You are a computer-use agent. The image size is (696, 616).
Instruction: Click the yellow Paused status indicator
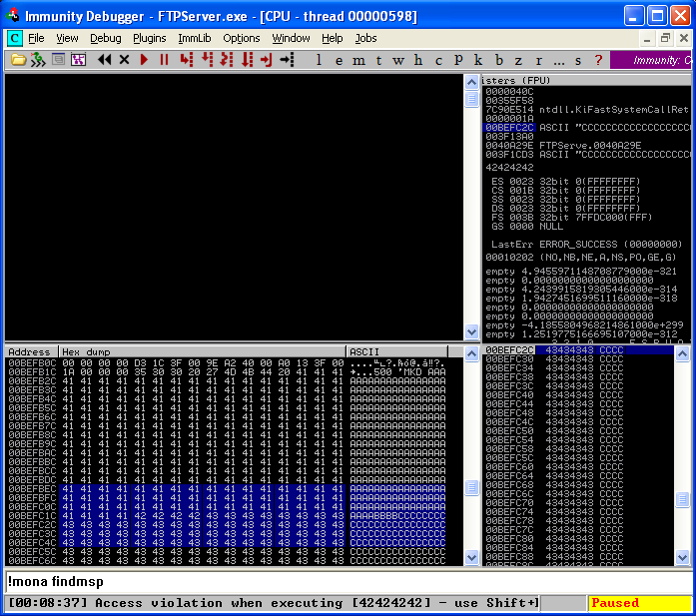(x=640, y=603)
